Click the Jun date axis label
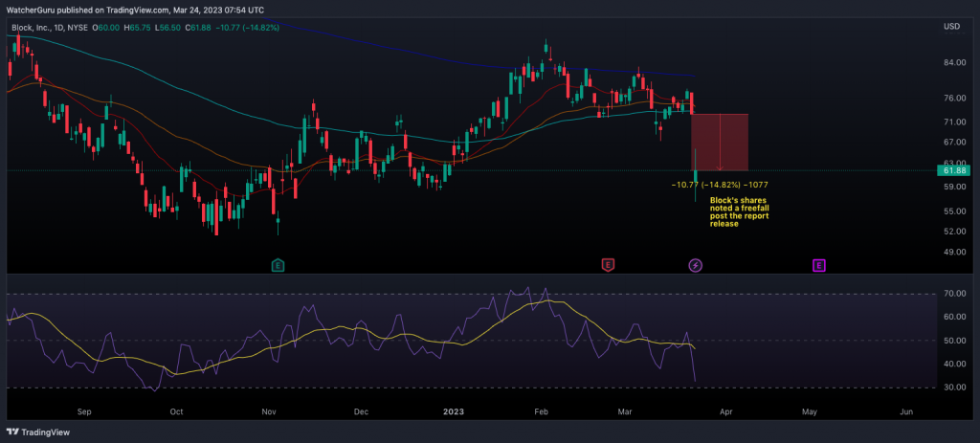 (906, 412)
